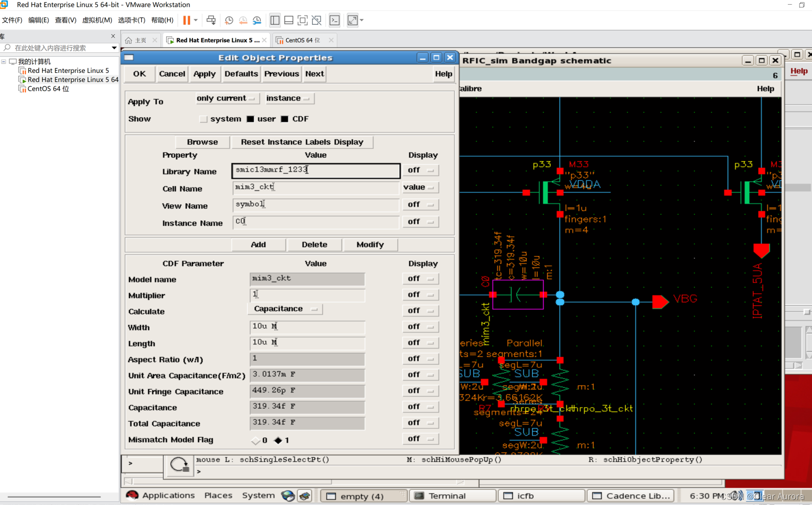Toggle the CDF Show checkbox
812x505 pixels.
point(284,119)
